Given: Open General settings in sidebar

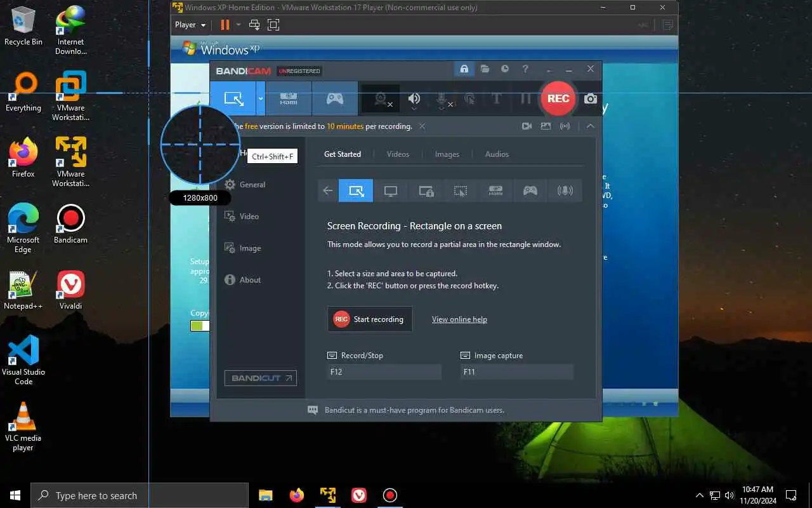Looking at the screenshot, I should click(x=245, y=185).
